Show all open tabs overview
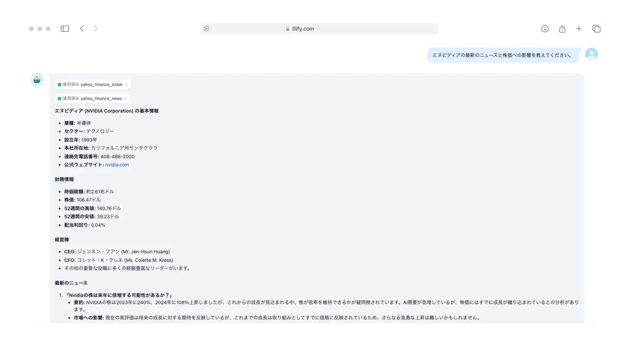The image size is (629, 364). [x=596, y=28]
